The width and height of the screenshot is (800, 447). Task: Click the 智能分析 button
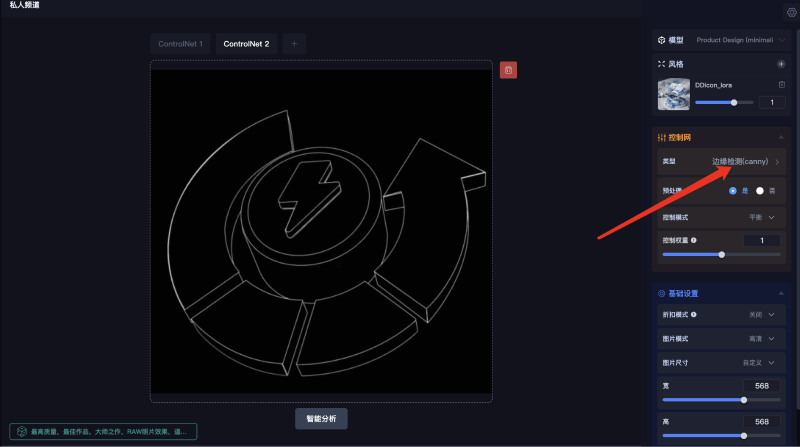(321, 419)
